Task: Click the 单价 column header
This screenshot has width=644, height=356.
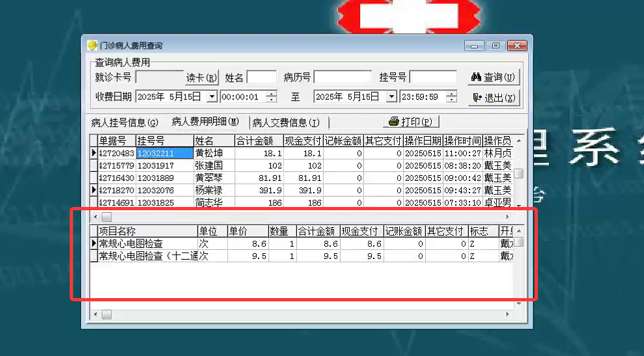Action: (247, 231)
